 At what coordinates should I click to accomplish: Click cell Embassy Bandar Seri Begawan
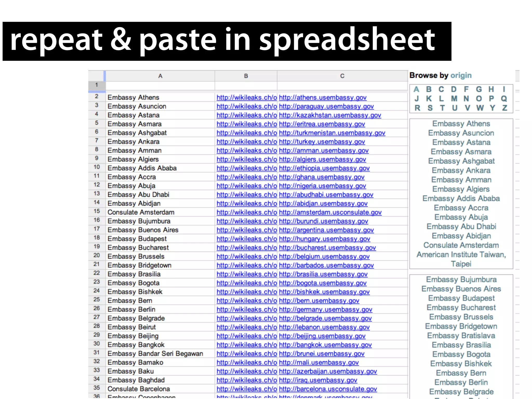pos(160,354)
